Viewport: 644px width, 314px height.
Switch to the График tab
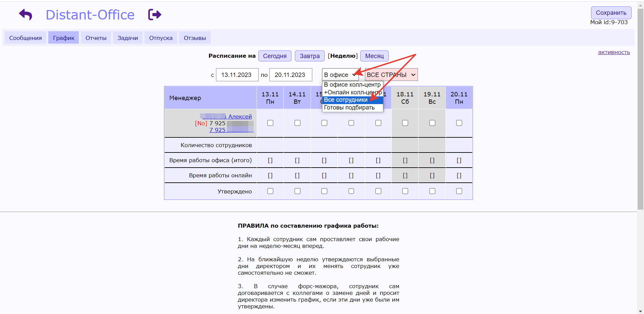click(64, 38)
